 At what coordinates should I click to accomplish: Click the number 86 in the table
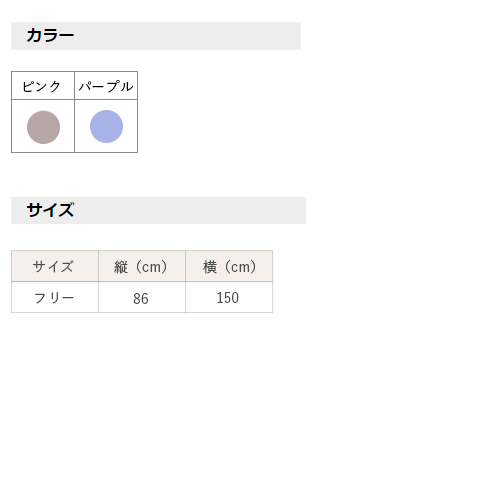141,298
